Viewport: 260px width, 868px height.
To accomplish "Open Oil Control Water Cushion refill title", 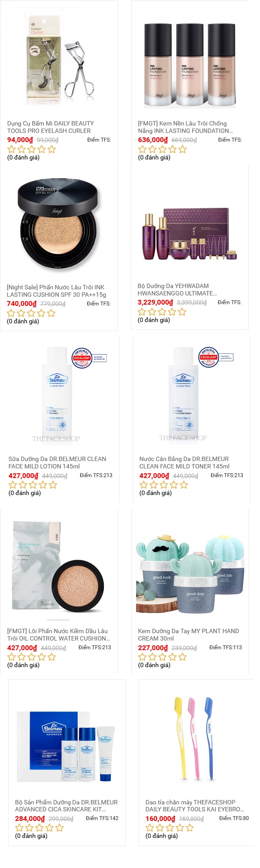I will [58, 634].
